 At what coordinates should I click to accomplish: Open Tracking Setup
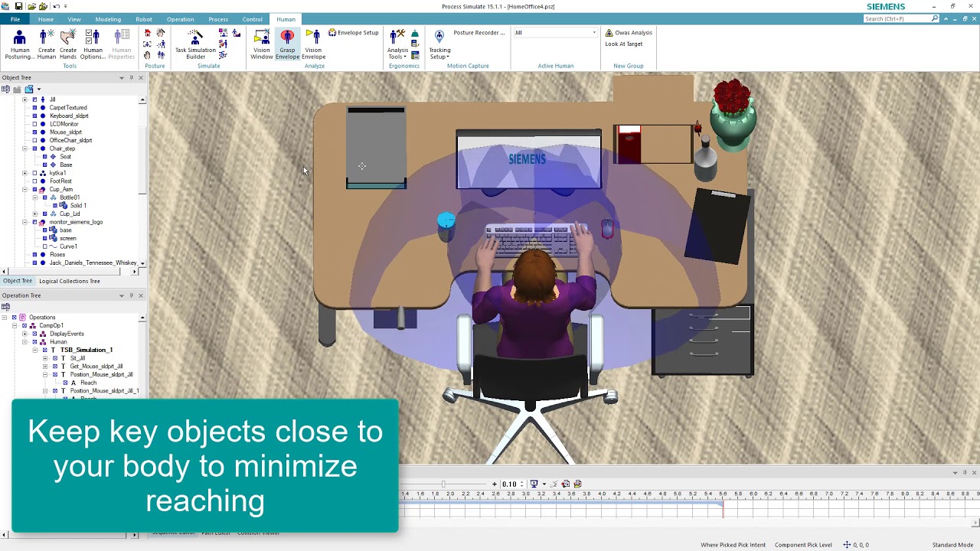pos(439,44)
